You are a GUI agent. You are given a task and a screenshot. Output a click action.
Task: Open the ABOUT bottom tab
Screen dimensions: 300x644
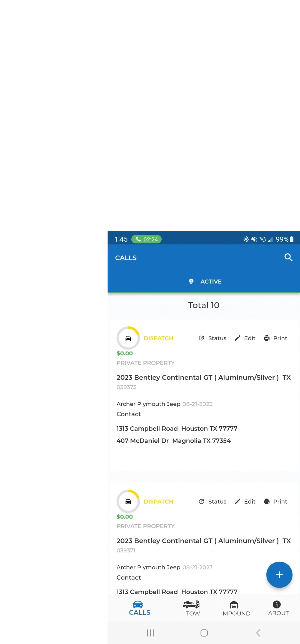pos(278,608)
